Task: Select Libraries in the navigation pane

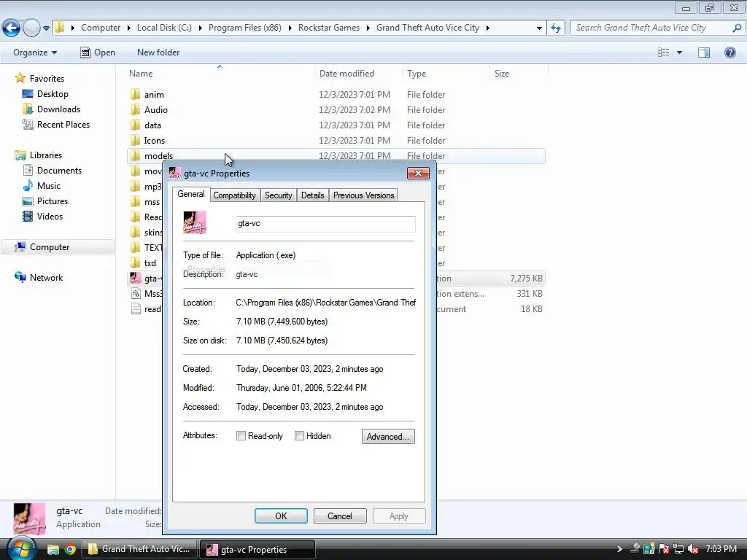Action: (46, 155)
